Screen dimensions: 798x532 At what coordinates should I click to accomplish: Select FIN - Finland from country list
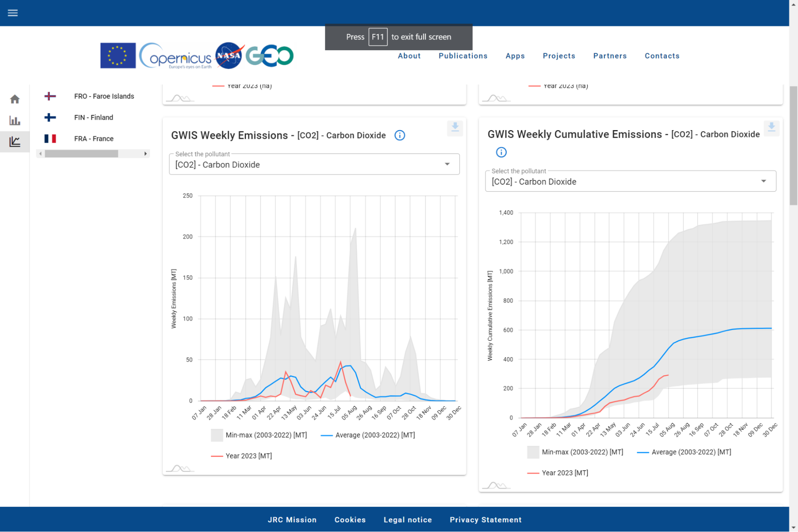[93, 117]
